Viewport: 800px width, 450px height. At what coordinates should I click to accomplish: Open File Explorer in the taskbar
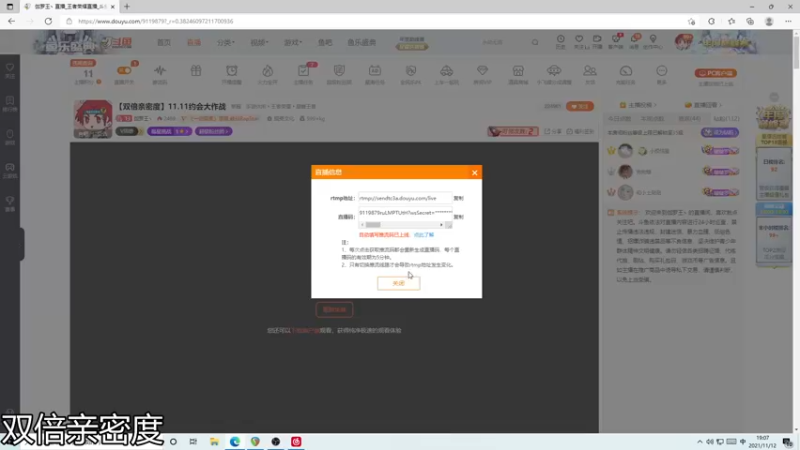pyautogui.click(x=214, y=442)
